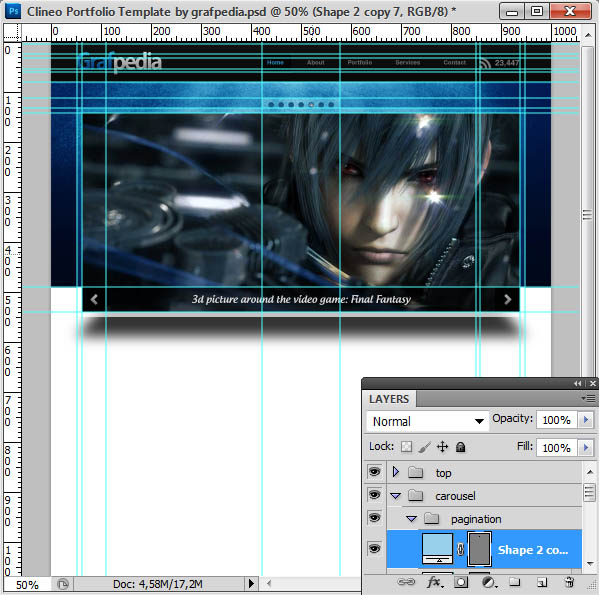The image size is (599, 595).
Task: Collapse the pagination group
Action: (x=411, y=519)
